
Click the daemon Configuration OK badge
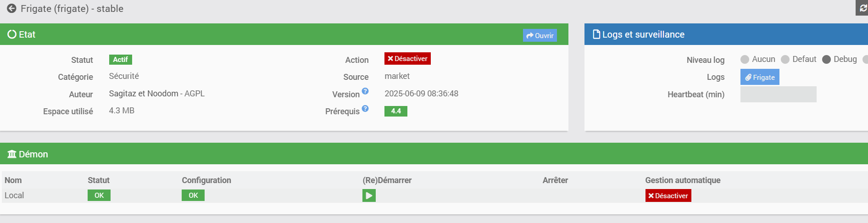pyautogui.click(x=193, y=195)
